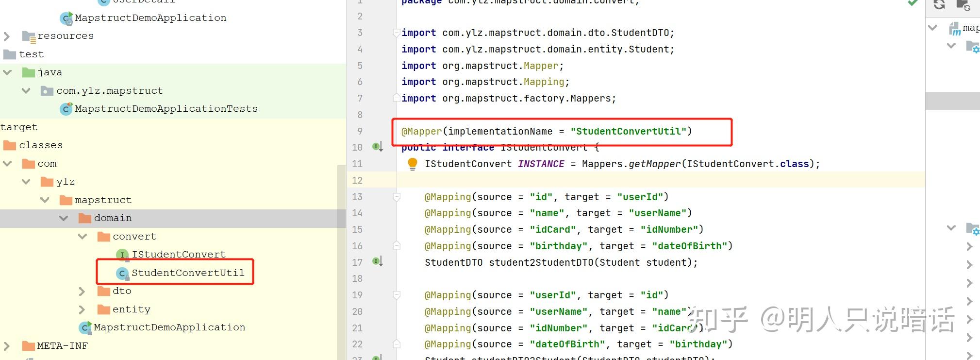Click the implemented-method gutter icon on line 10
The height and width of the screenshot is (360, 980).
[378, 146]
